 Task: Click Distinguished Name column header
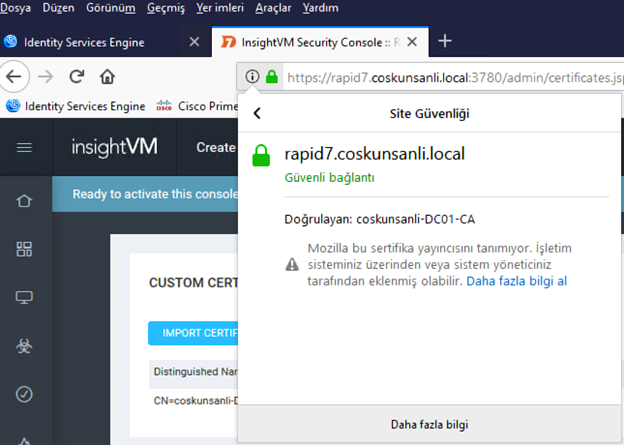195,372
